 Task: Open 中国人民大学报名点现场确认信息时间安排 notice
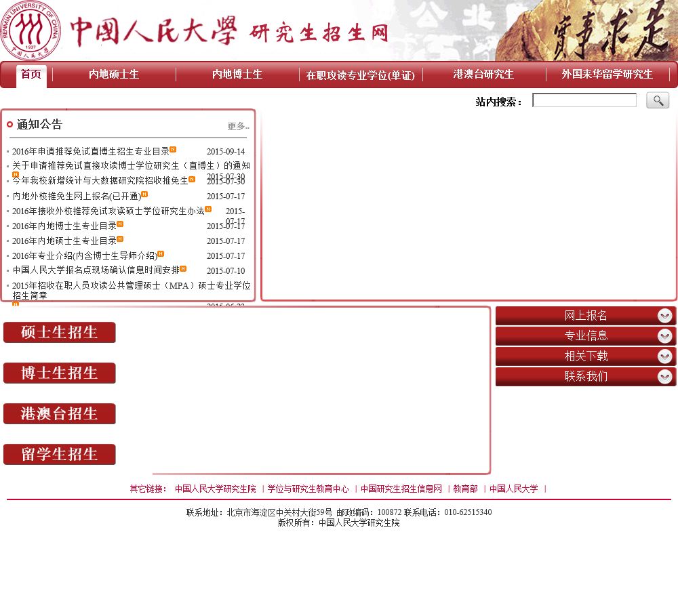coord(96,270)
